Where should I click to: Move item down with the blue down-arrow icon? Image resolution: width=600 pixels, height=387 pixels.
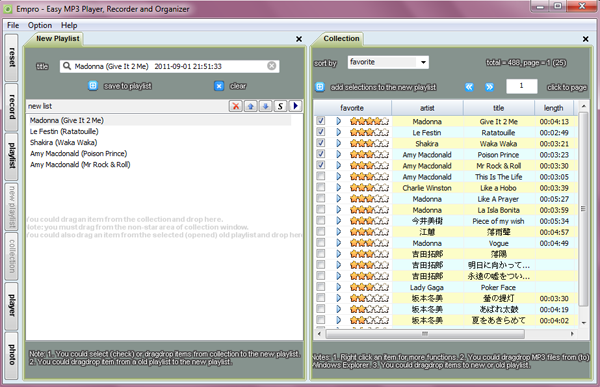click(266, 106)
